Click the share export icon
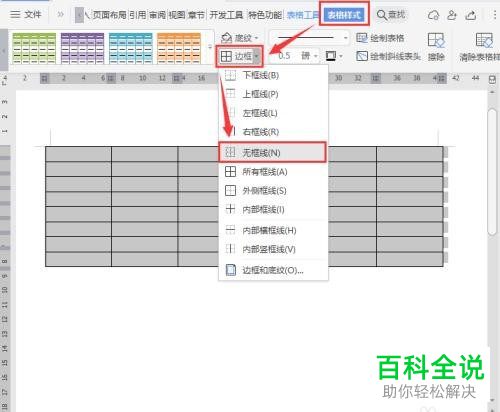Screen dimensions: 500x412 (x=471, y=15)
